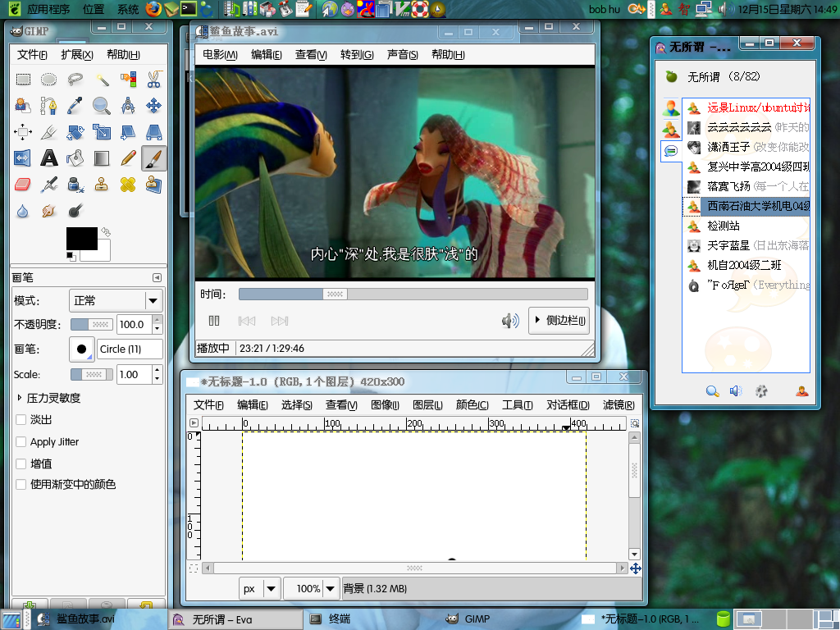Image resolution: width=840 pixels, height=630 pixels.
Task: Select the Rectangle Select tool in GIMP
Action: point(23,80)
